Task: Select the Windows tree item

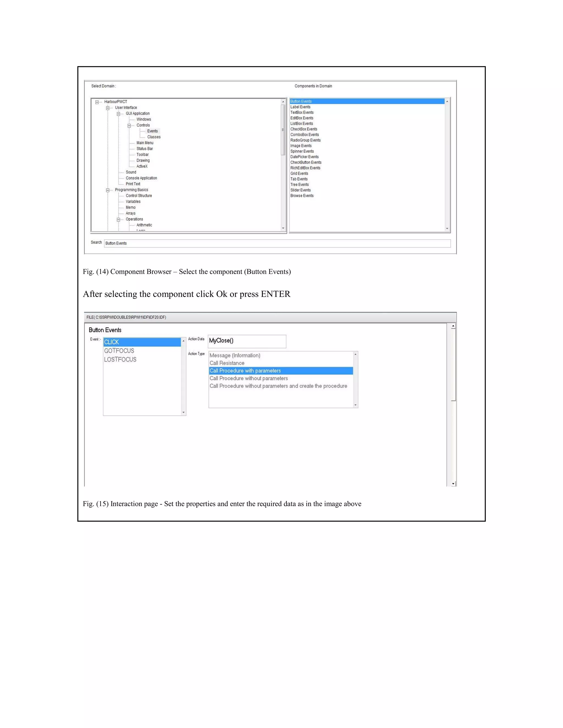Action: 143,119
